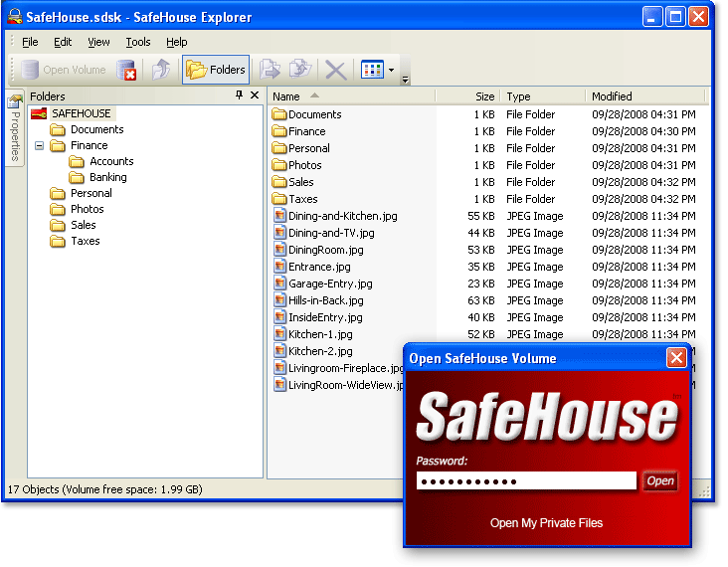Click Taxes folder icon in file list
The image size is (728, 567).
(x=279, y=199)
